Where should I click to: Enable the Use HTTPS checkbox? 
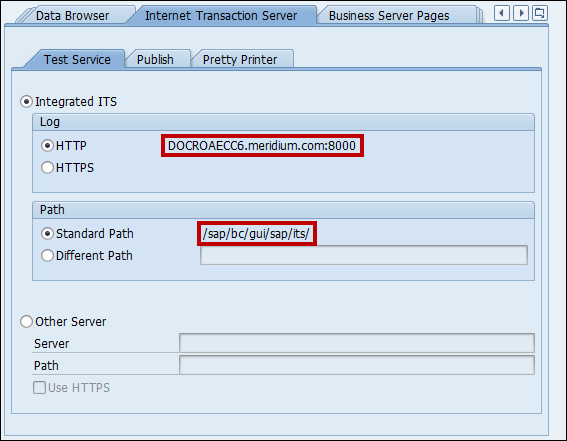coord(39,388)
